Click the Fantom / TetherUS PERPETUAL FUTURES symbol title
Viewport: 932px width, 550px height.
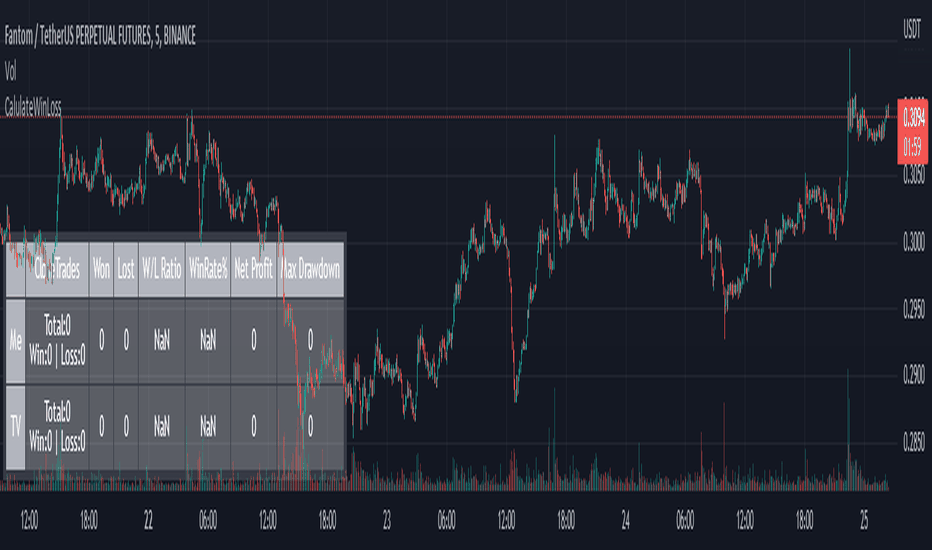100,36
